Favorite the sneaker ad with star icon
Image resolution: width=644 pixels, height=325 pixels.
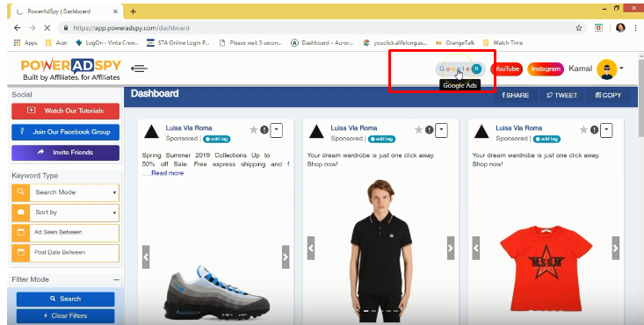coord(253,130)
